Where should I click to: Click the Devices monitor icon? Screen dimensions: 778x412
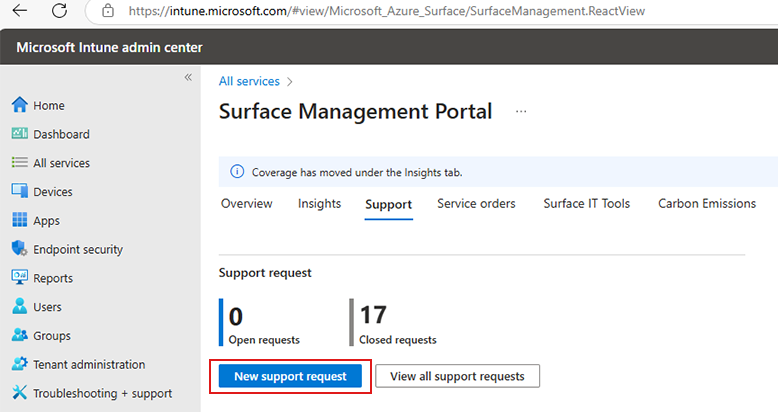pos(19,192)
